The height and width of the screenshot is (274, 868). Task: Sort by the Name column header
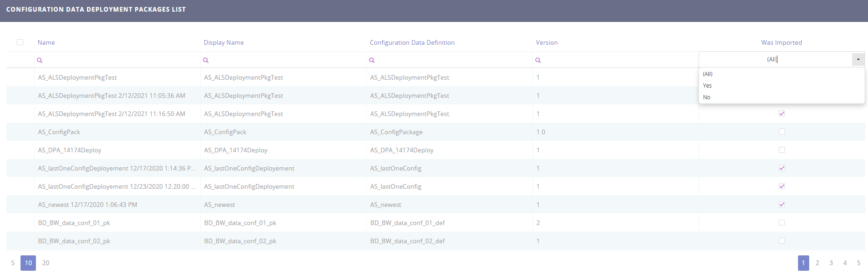pyautogui.click(x=46, y=42)
